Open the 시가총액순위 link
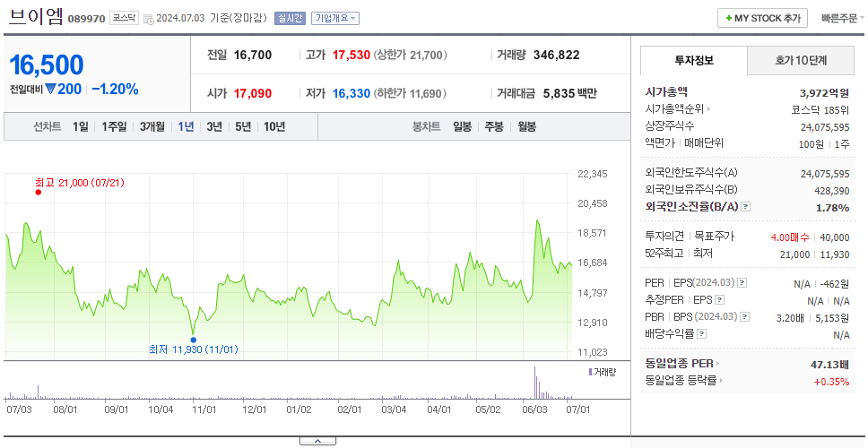Image resolution: width=868 pixels, height=448 pixels. pyautogui.click(x=678, y=109)
